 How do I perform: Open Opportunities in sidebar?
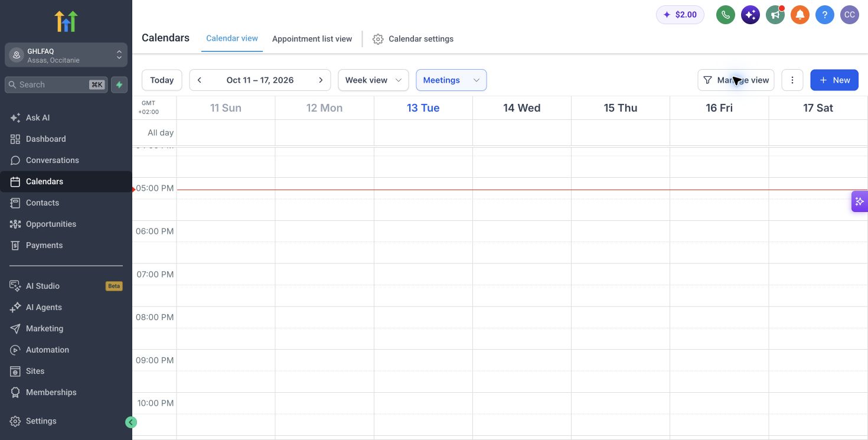(66, 224)
